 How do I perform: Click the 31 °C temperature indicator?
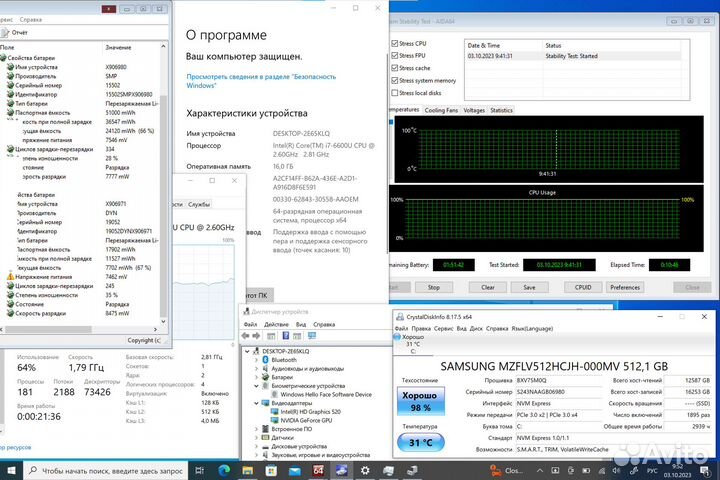click(x=420, y=442)
